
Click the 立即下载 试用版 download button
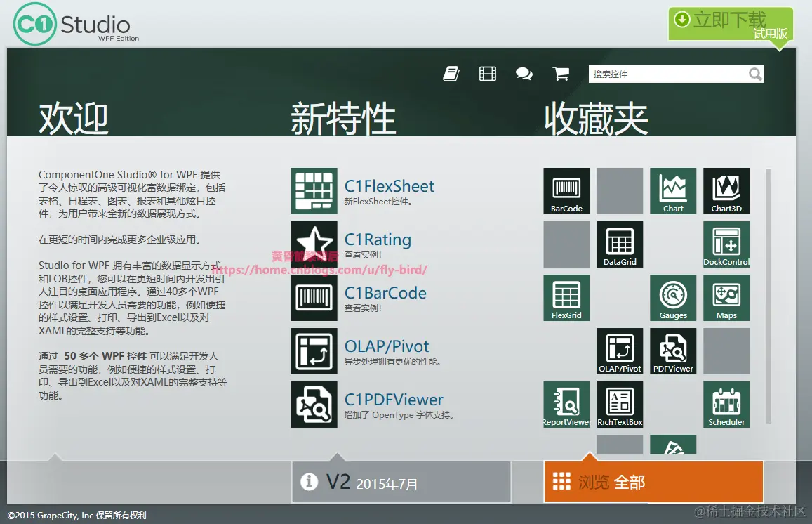click(730, 25)
